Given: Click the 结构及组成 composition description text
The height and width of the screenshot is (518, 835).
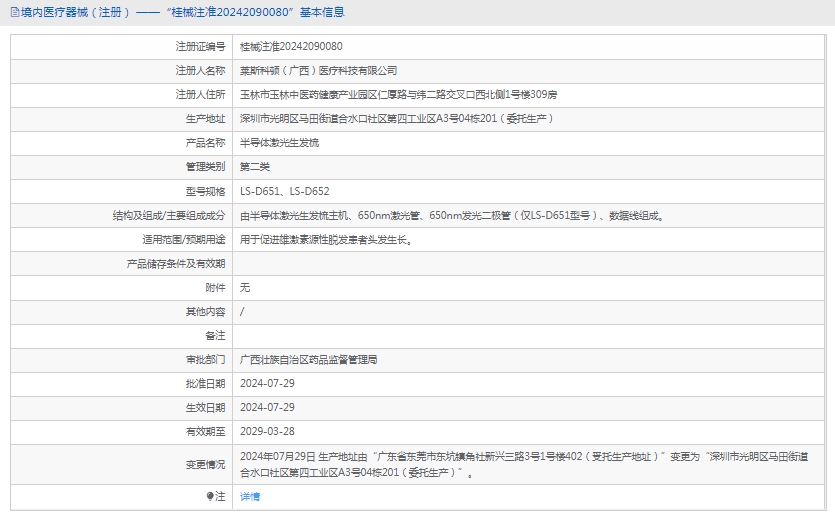Looking at the screenshot, I should click(452, 215).
